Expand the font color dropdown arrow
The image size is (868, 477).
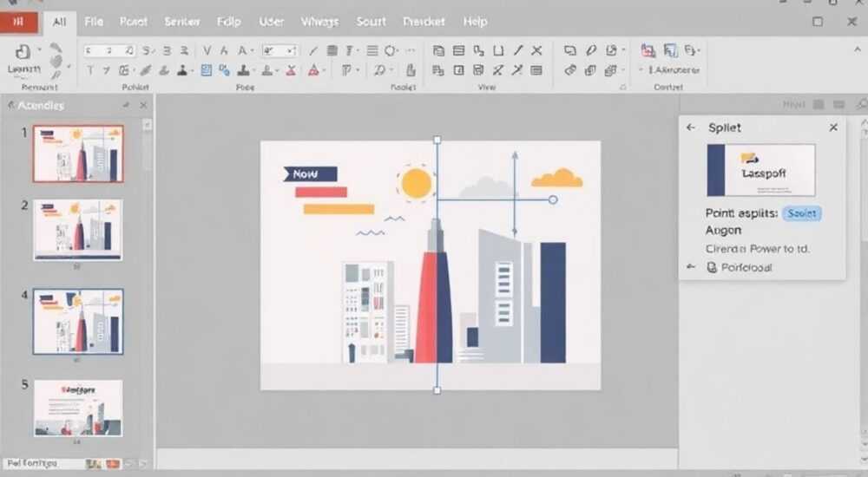tap(324, 71)
